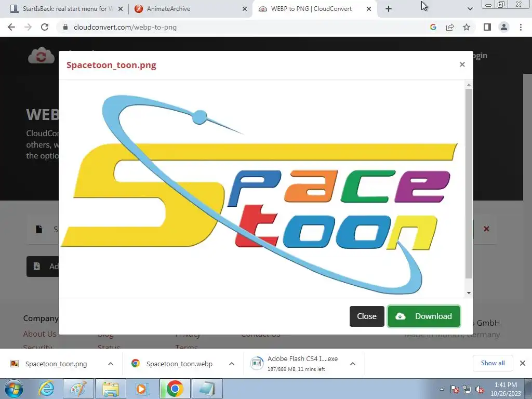Bookmark this page with the star

point(467,27)
